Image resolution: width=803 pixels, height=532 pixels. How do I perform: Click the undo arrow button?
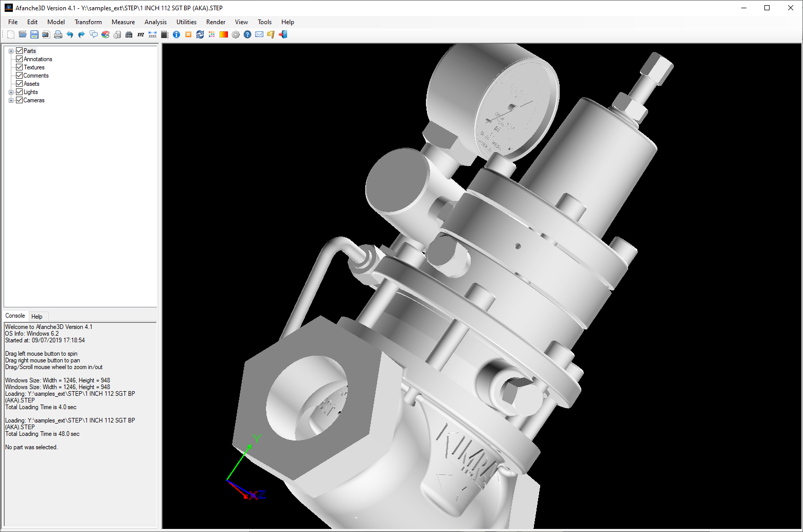pyautogui.click(x=70, y=34)
